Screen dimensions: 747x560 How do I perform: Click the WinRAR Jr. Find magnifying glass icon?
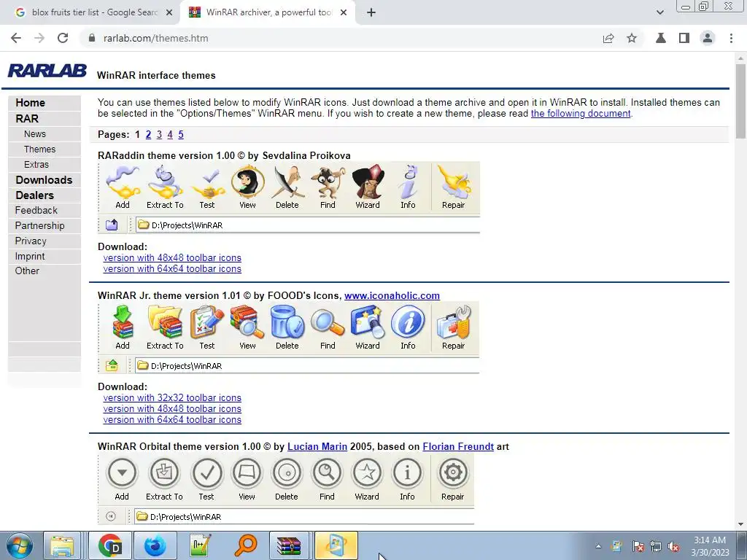pos(328,323)
